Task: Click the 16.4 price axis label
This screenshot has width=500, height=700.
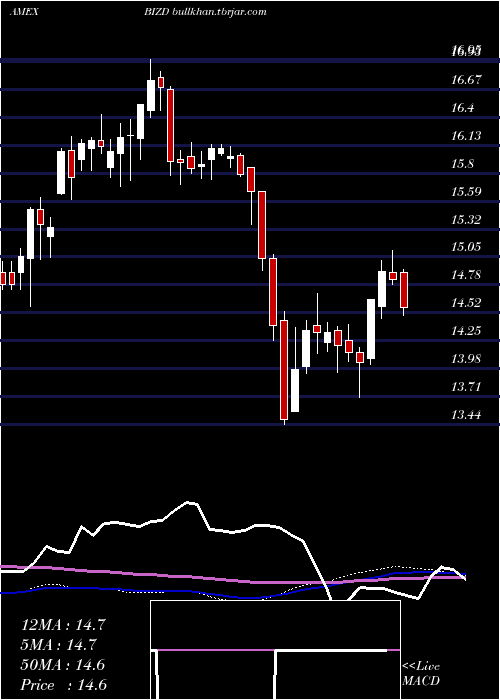Action: point(463,108)
